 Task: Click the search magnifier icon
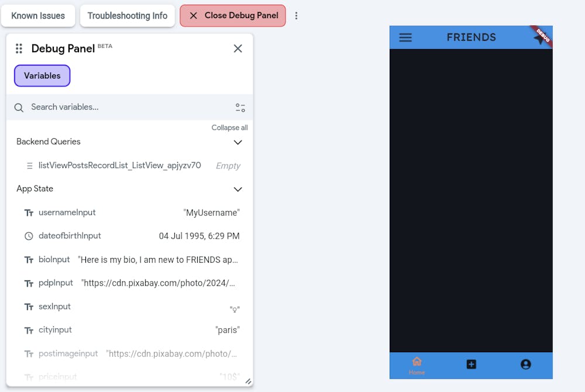coord(19,108)
